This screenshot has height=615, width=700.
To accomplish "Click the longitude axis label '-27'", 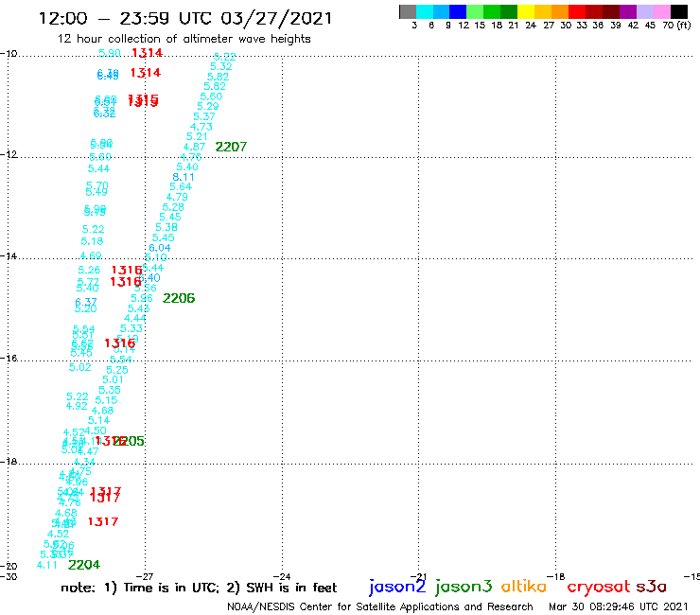I will click(145, 576).
